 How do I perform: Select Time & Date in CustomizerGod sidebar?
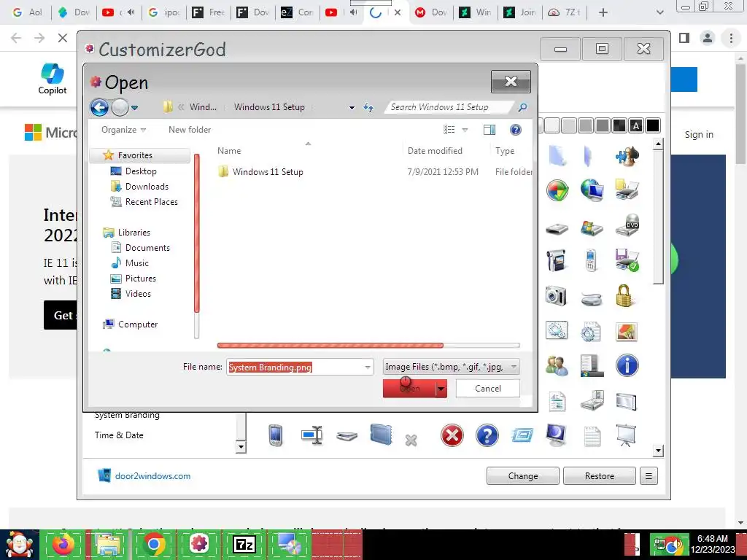click(119, 435)
